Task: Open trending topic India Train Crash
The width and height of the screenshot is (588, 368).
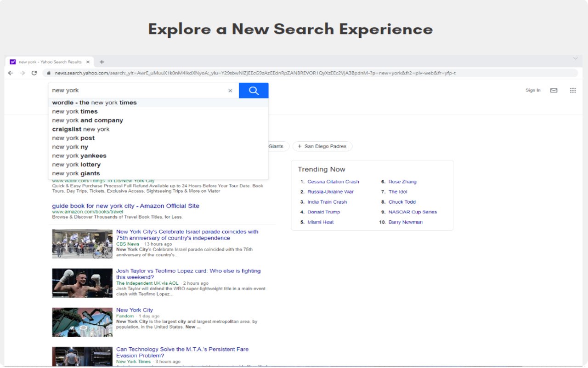Action: click(327, 202)
